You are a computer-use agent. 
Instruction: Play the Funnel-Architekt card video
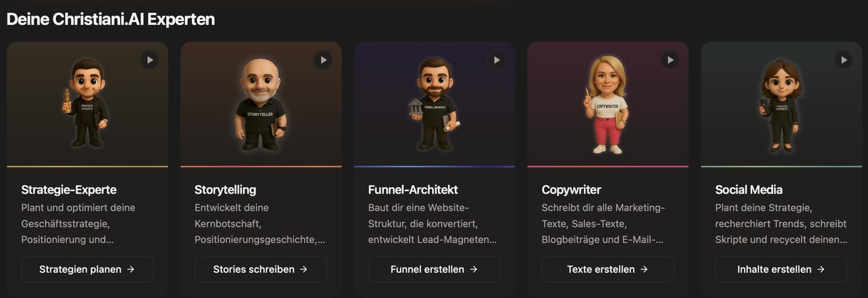[497, 60]
